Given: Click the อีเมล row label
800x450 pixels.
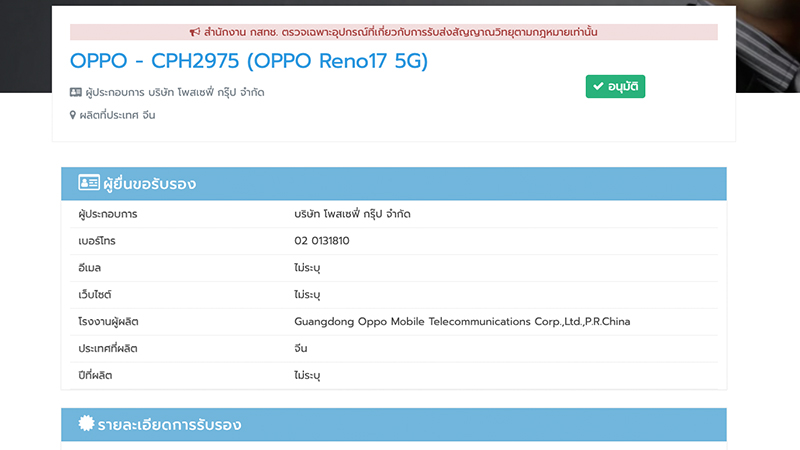Looking at the screenshot, I should (x=90, y=268).
